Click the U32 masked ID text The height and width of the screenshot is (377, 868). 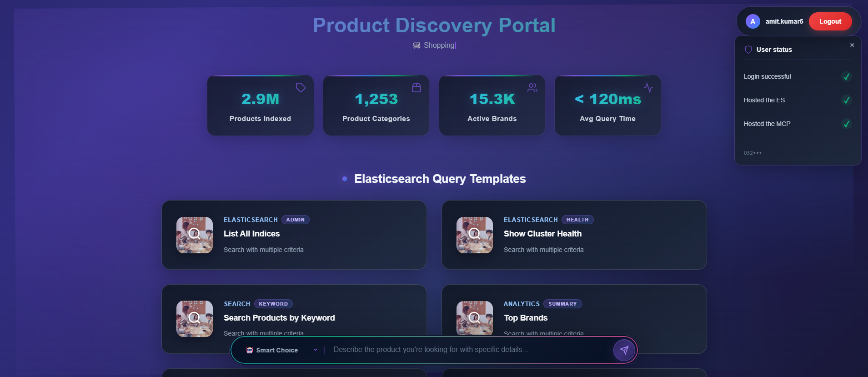[x=753, y=153]
